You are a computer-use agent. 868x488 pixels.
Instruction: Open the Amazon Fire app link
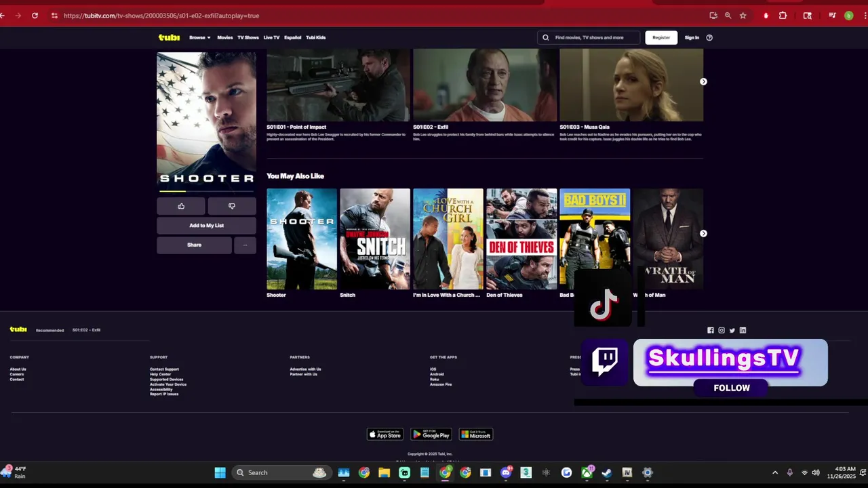click(441, 384)
